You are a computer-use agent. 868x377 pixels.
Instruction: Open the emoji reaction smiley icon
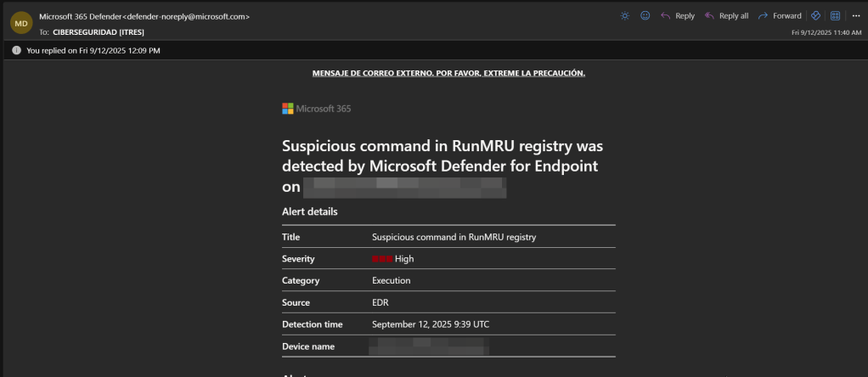[x=645, y=15]
